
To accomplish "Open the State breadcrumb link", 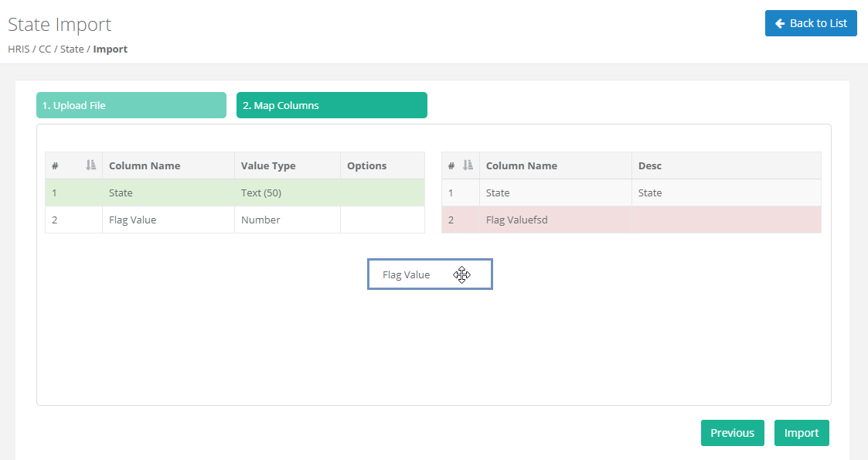I will pyautogui.click(x=72, y=49).
